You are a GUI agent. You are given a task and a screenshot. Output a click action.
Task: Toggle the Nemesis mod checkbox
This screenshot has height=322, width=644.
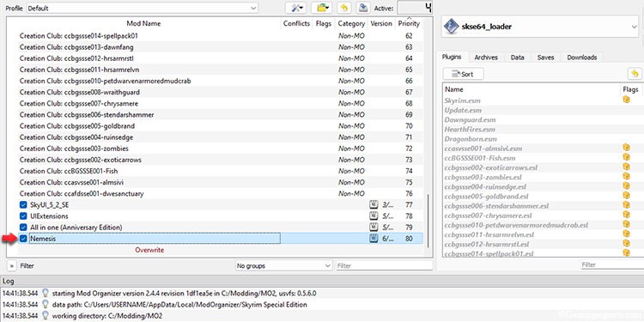click(23, 238)
